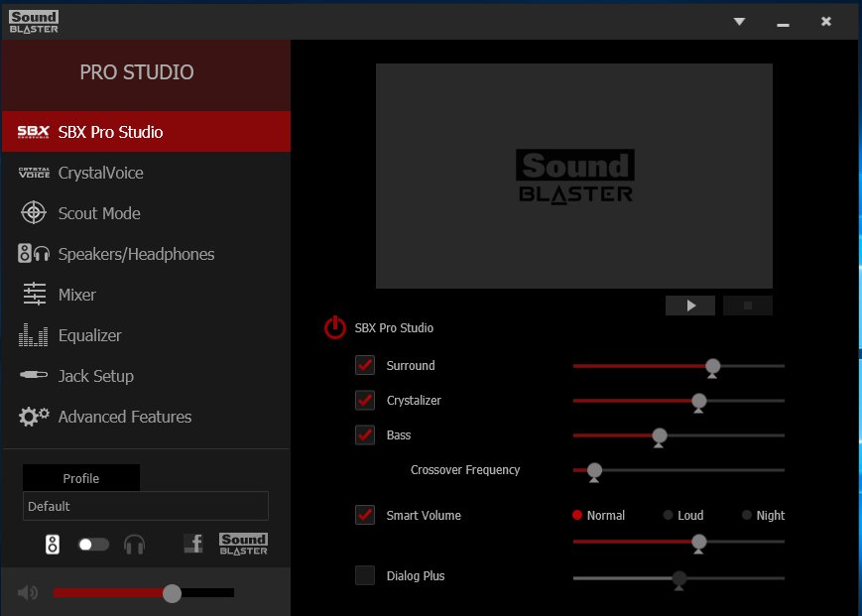Viewport: 862px width, 616px height.
Task: Click the SBX Pro Studio power icon
Action: [335, 327]
